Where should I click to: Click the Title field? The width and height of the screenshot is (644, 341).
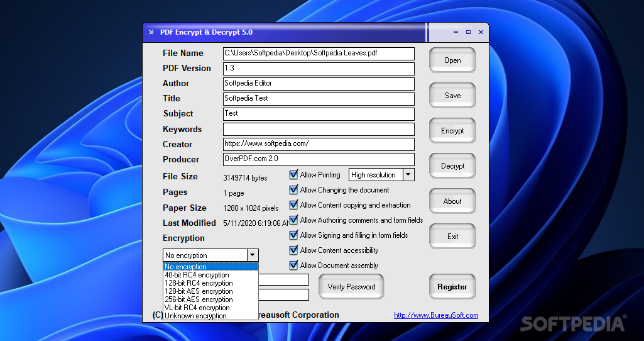pos(319,99)
